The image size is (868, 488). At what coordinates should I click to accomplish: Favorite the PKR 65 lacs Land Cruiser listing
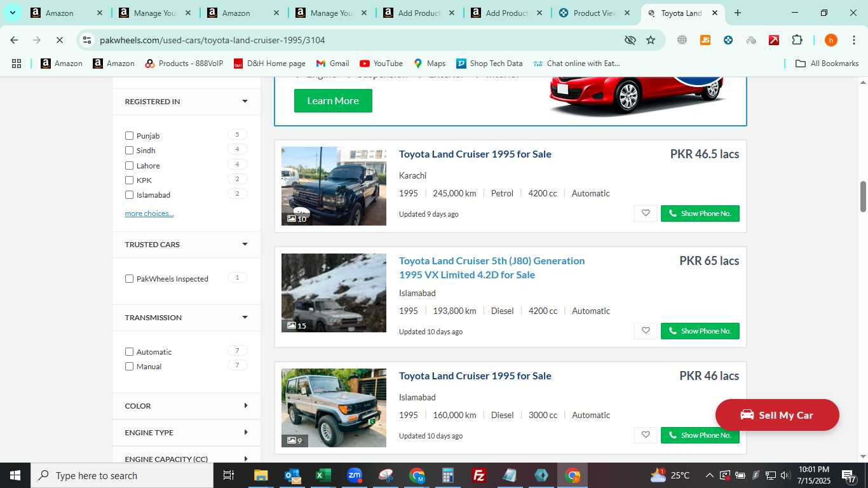coord(646,331)
